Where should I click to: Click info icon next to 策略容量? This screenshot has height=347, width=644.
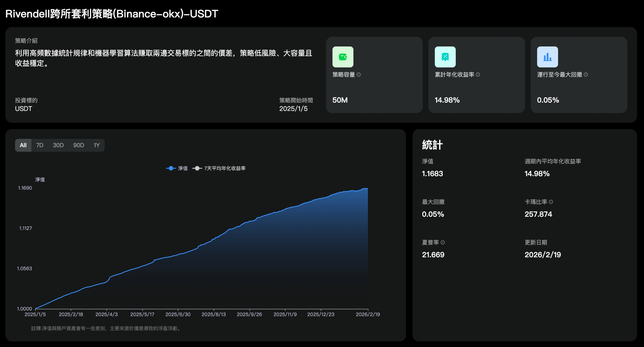359,75
